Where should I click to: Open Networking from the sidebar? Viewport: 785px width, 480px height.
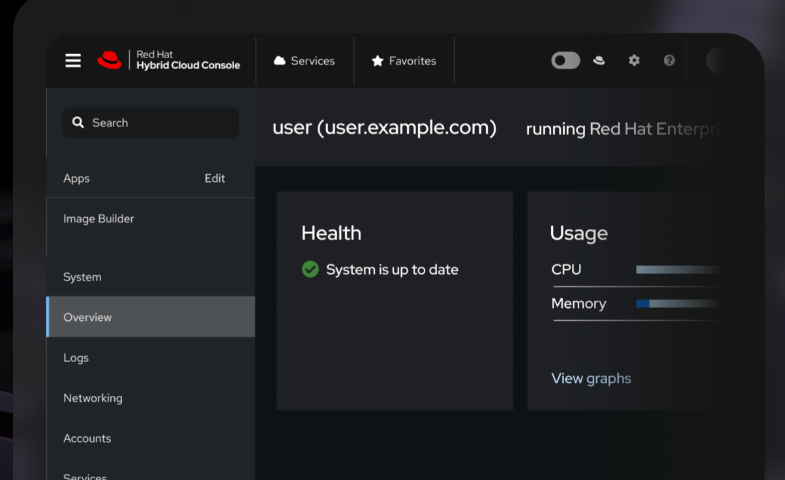click(x=93, y=398)
